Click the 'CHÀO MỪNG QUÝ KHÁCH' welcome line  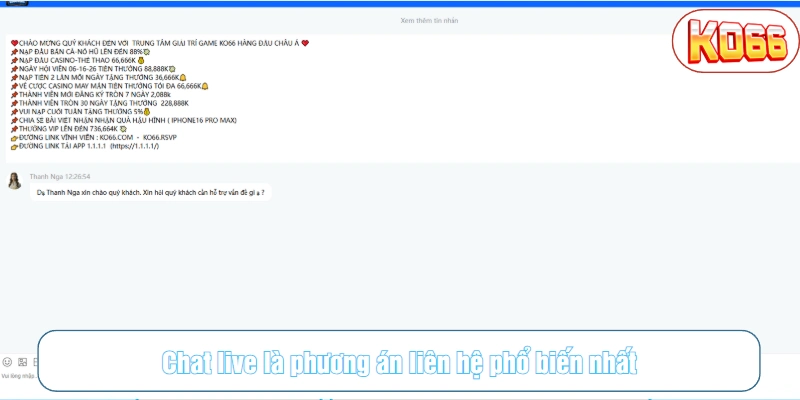(160, 43)
